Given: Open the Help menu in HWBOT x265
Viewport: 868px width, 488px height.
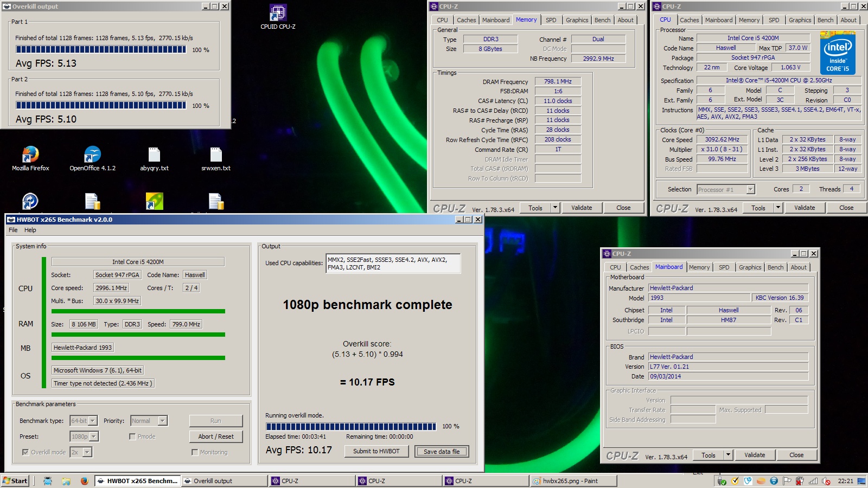Looking at the screenshot, I should (30, 230).
